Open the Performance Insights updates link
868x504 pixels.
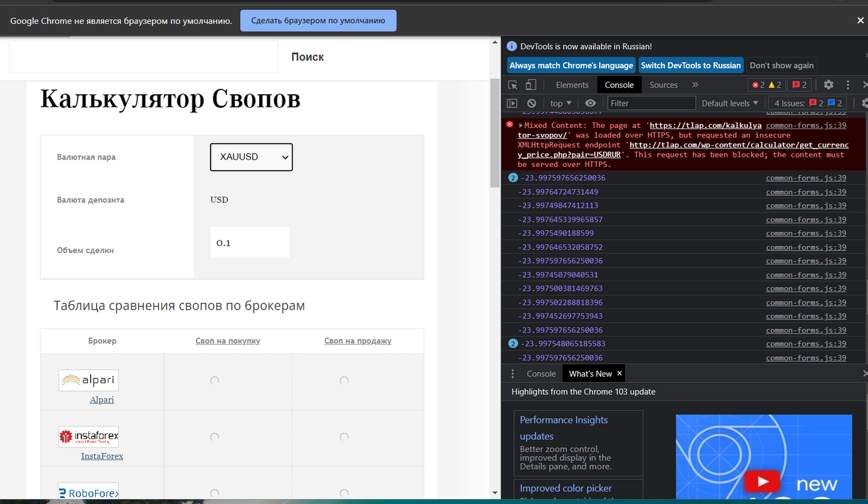click(564, 427)
